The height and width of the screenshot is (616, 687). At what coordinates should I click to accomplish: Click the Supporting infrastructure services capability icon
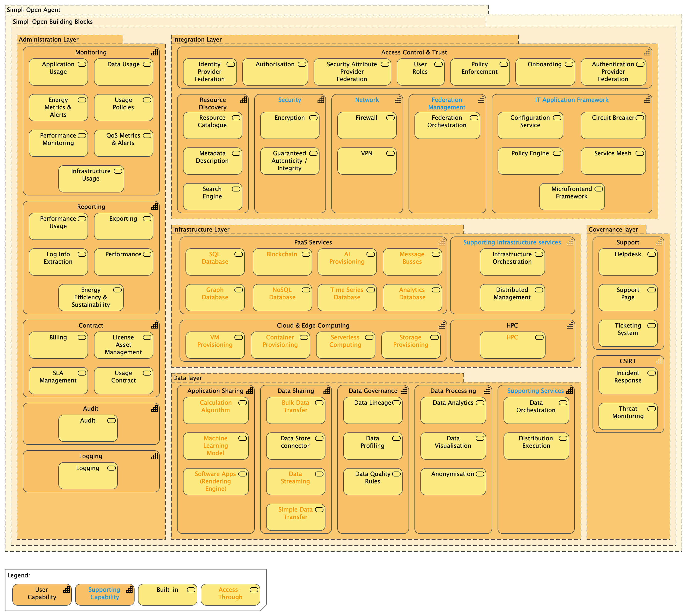click(x=570, y=242)
